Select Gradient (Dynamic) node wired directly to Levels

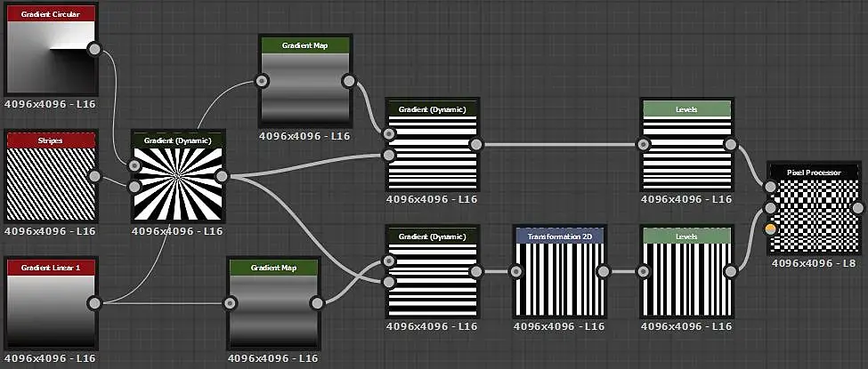[433, 145]
